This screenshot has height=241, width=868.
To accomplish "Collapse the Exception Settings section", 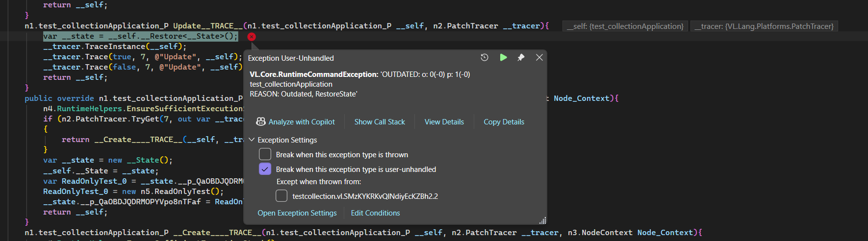I will point(252,140).
